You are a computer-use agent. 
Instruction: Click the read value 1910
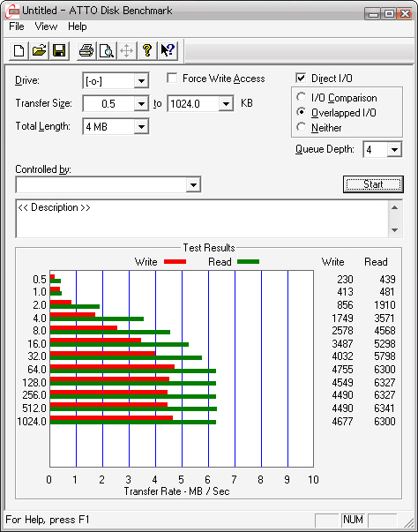(384, 305)
